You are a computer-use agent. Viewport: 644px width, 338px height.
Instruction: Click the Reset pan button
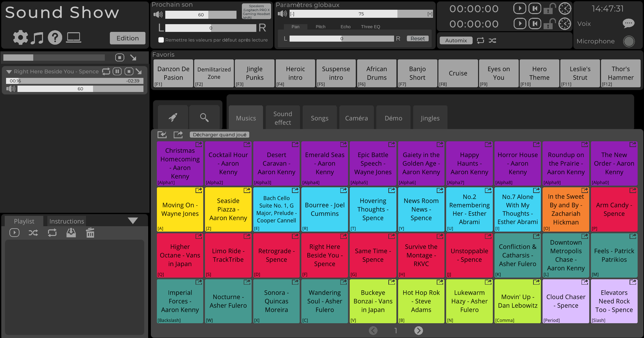coord(418,39)
